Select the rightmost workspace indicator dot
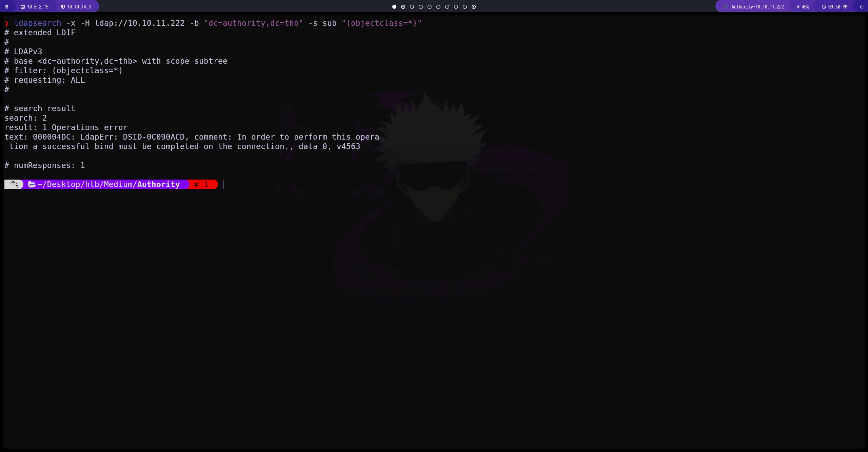Viewport: 868px width, 452px height. coord(473,7)
